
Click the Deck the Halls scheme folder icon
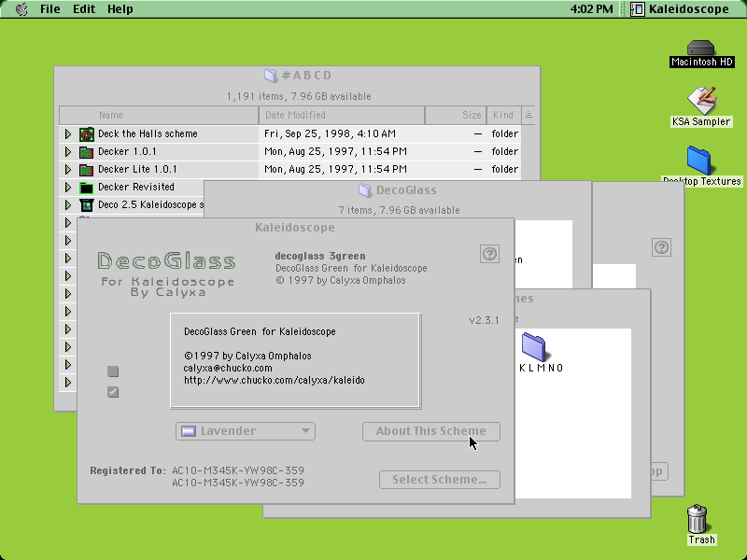coord(86,134)
